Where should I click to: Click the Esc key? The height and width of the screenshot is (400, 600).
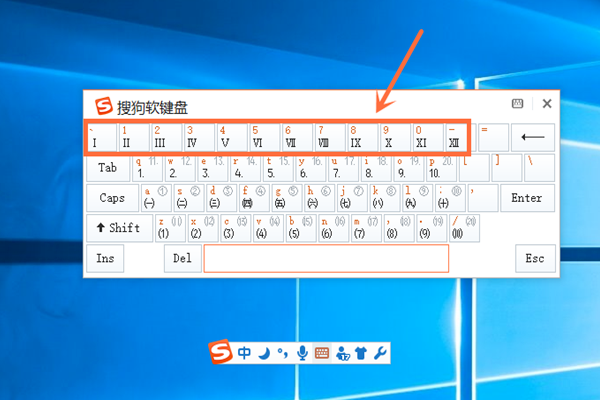click(x=535, y=258)
